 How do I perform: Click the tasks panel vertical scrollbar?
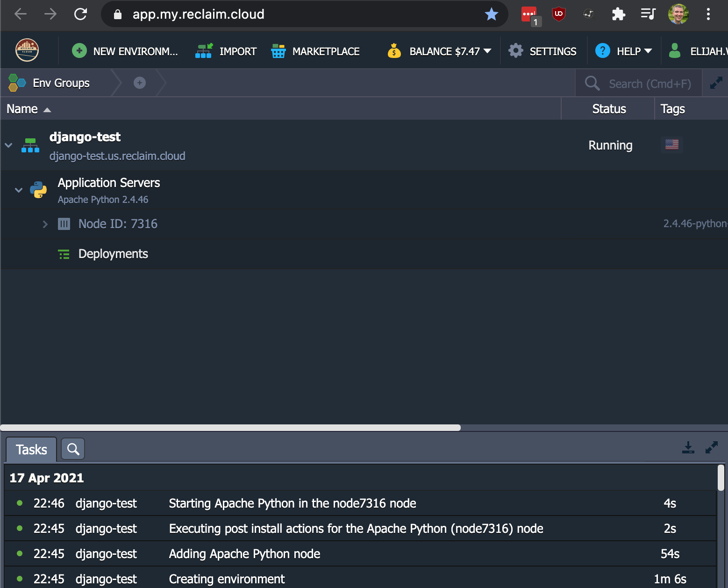(721, 478)
